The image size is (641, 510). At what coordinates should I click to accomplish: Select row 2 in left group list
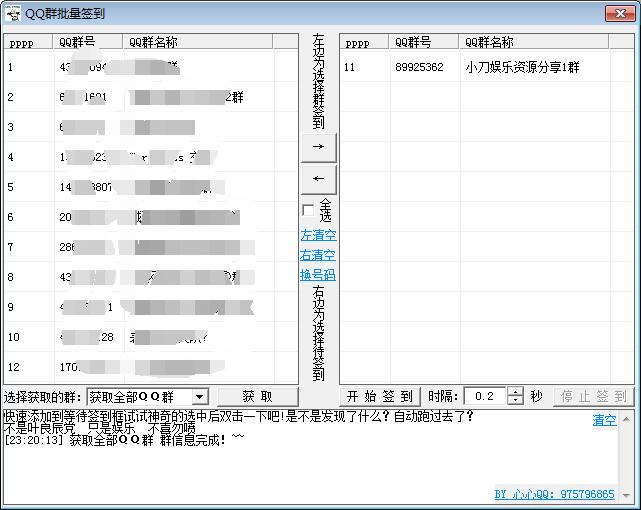(x=151, y=97)
